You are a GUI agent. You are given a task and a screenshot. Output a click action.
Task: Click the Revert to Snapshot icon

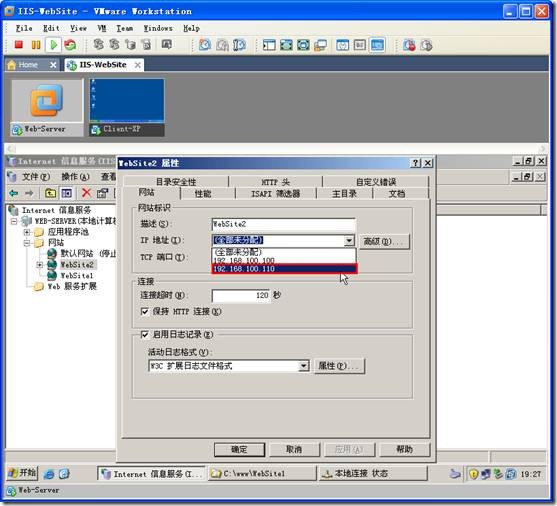(x=222, y=45)
